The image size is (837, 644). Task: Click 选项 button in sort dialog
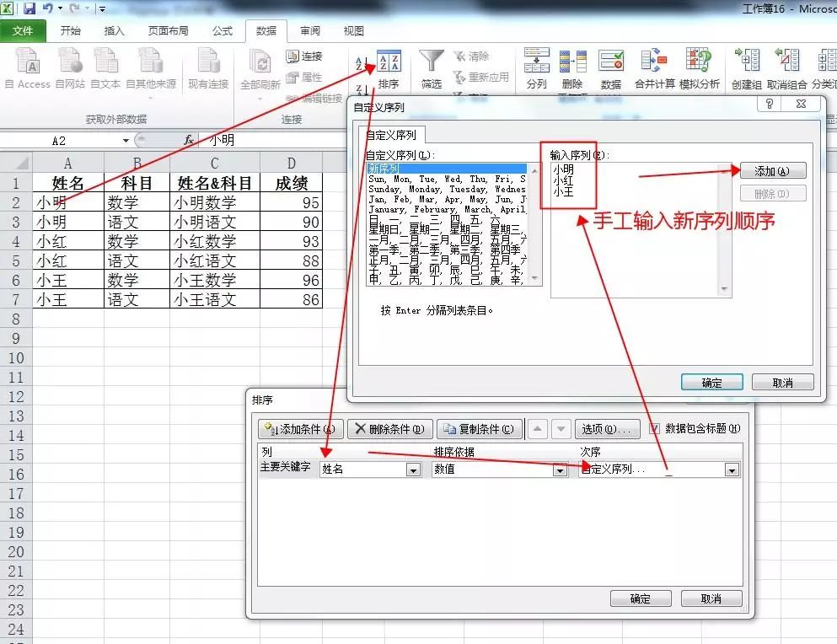point(608,429)
